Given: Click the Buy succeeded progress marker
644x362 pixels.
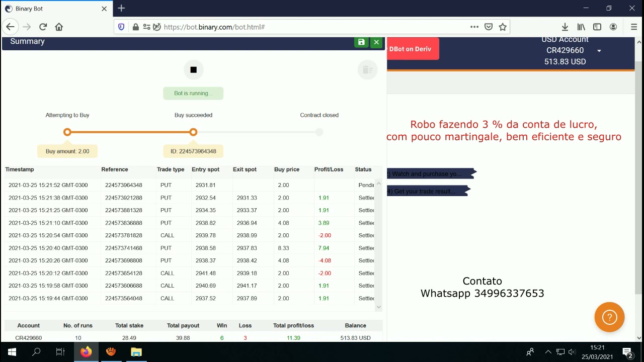Looking at the screenshot, I should coord(193,132).
